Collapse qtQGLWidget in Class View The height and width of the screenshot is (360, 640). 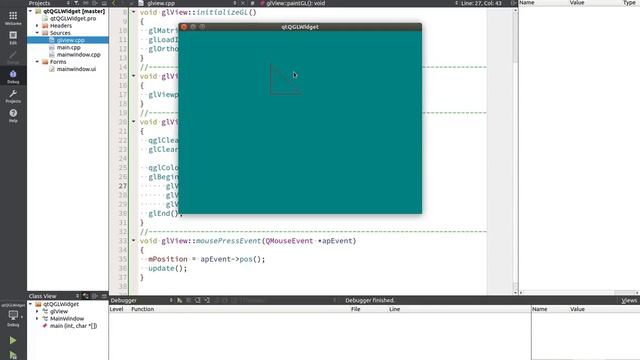[x=31, y=304]
